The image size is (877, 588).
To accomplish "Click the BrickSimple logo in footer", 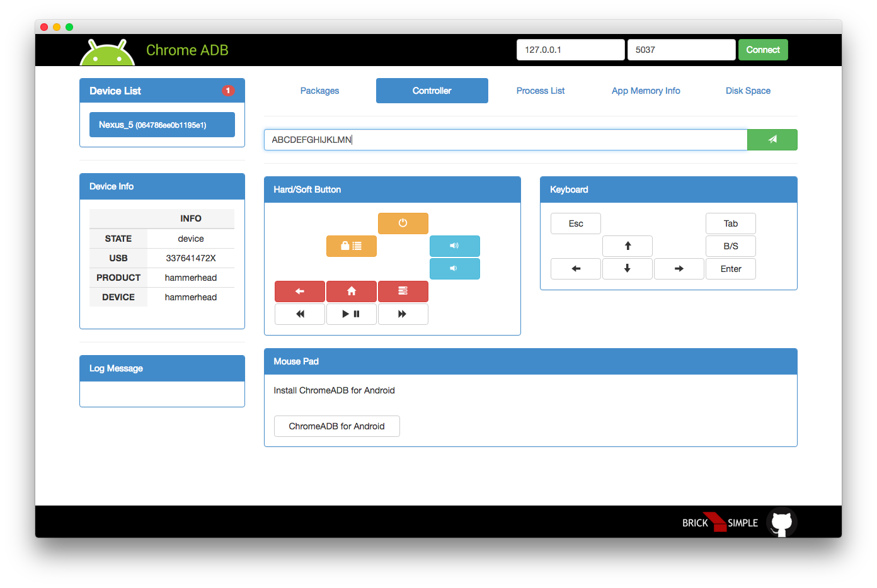I will (x=720, y=523).
